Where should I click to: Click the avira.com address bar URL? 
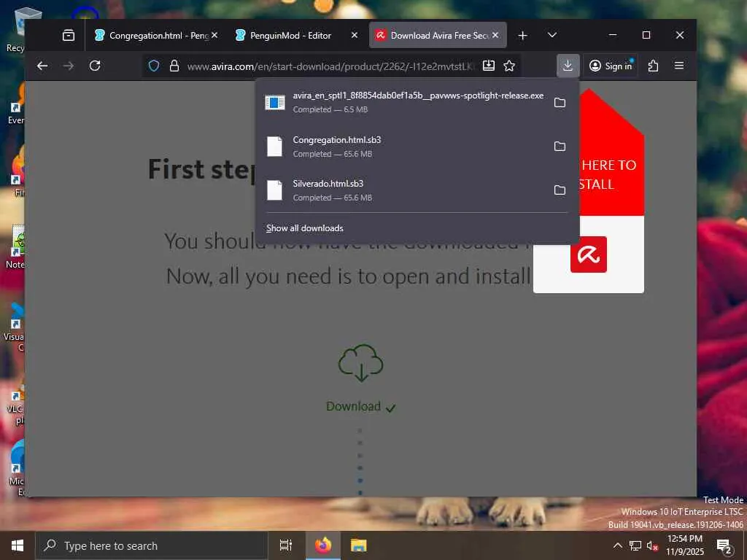click(x=330, y=66)
